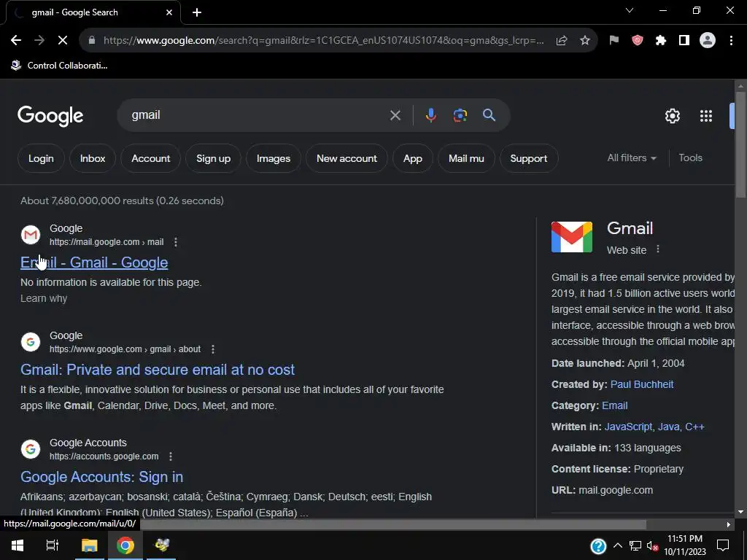747x560 pixels.
Task: Expand the All filters dropdown
Action: pyautogui.click(x=632, y=158)
